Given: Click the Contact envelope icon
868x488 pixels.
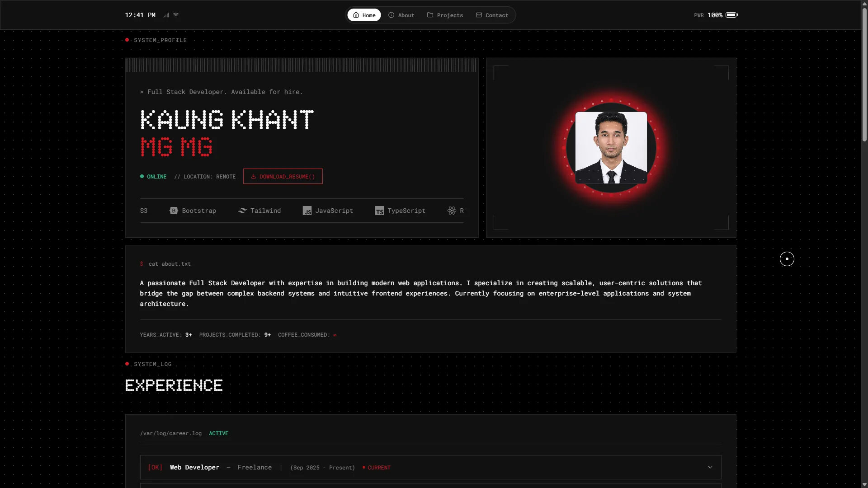Looking at the screenshot, I should (x=479, y=15).
